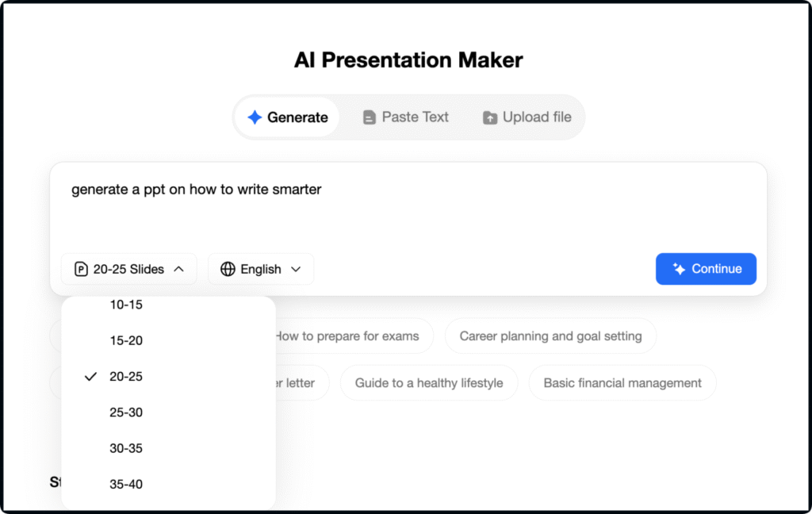Collapse the 20-25 Slides dropdown chevron
Image resolution: width=812 pixels, height=514 pixels.
tap(178, 269)
